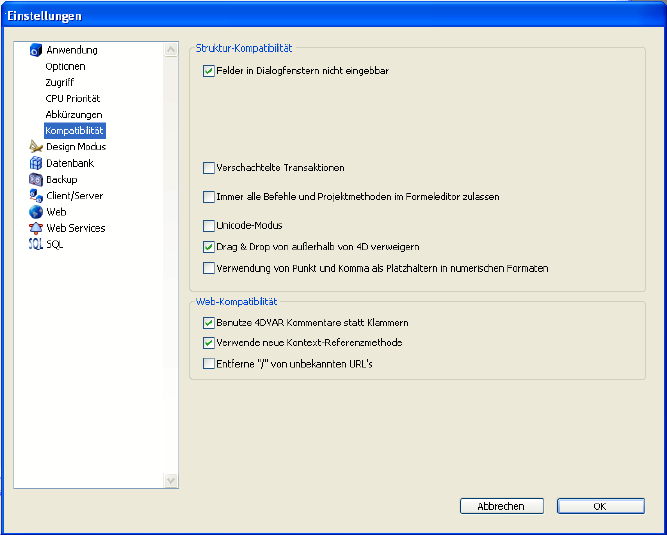667x535 pixels.
Task: Click the Anwendung icon in the sidebar
Action: [x=36, y=50]
